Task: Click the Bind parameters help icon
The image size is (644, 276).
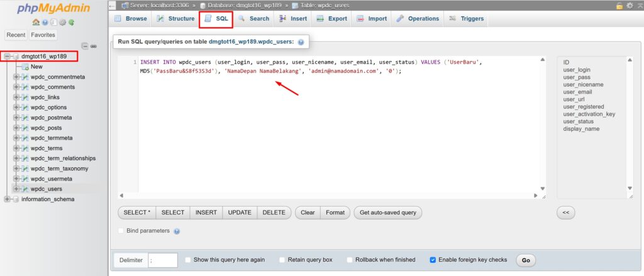Action: click(177, 231)
